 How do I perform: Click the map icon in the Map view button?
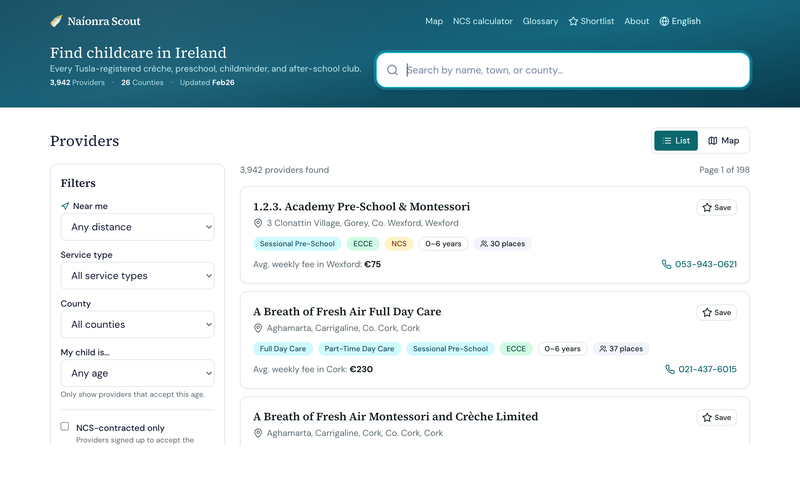(713, 141)
